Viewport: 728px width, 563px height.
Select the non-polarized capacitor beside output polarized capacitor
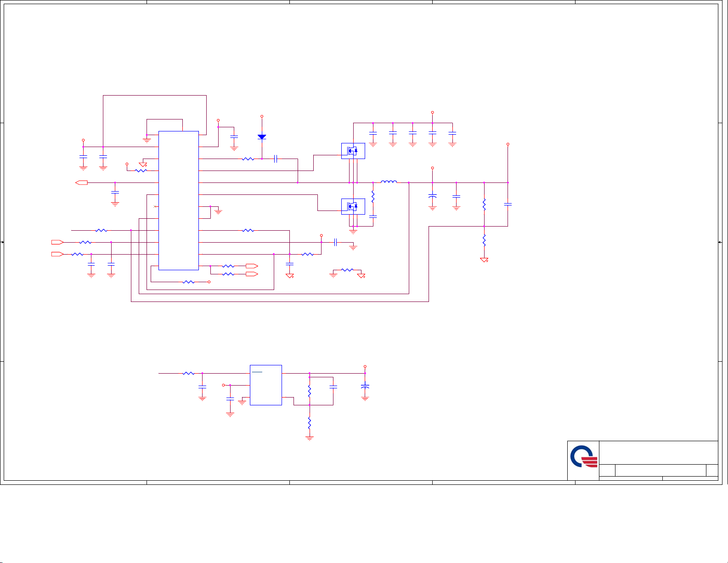pos(456,196)
